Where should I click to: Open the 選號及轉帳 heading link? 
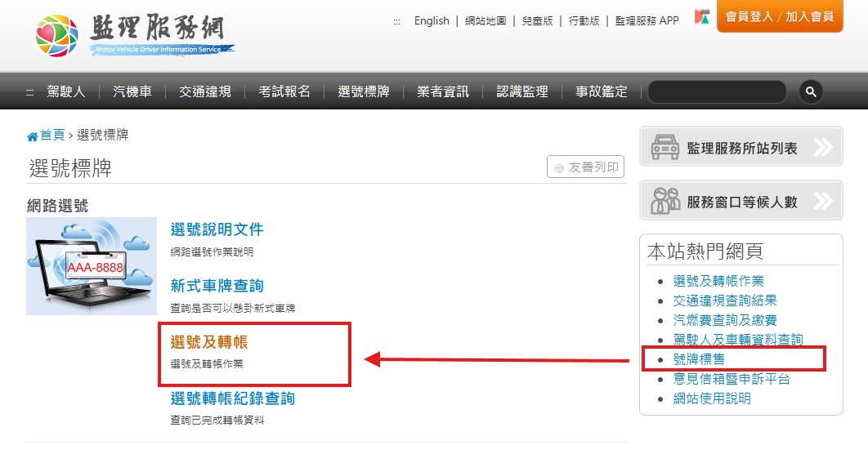(x=208, y=342)
